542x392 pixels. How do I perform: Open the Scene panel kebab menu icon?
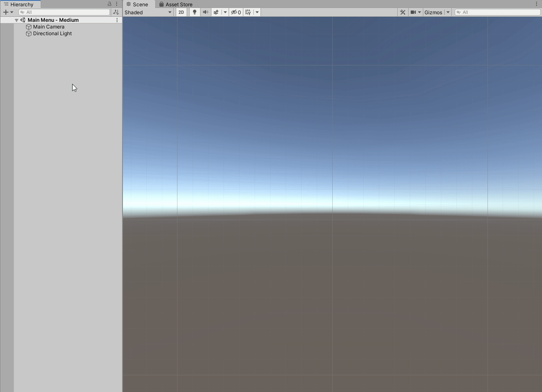[536, 4]
